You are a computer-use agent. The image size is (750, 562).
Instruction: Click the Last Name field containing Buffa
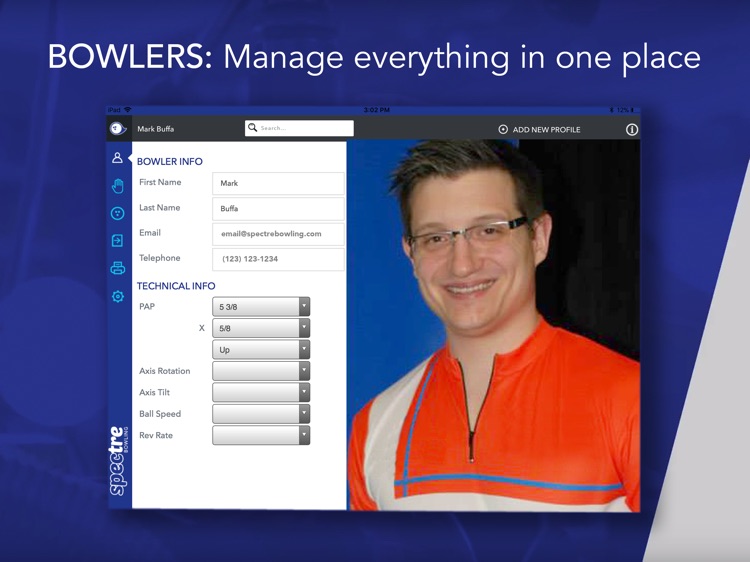point(278,209)
